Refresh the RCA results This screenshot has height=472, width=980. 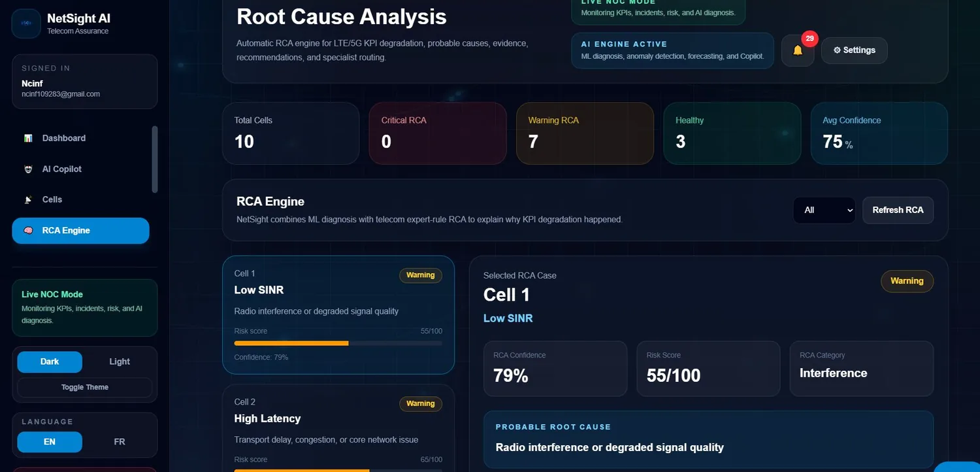[898, 210]
